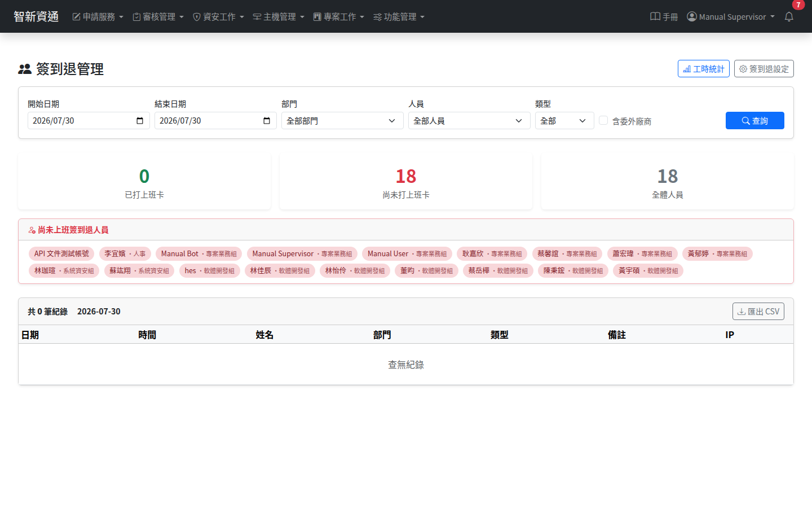Click the 蕭宏瑋 badge
The height and width of the screenshot is (508, 812).
tap(642, 254)
